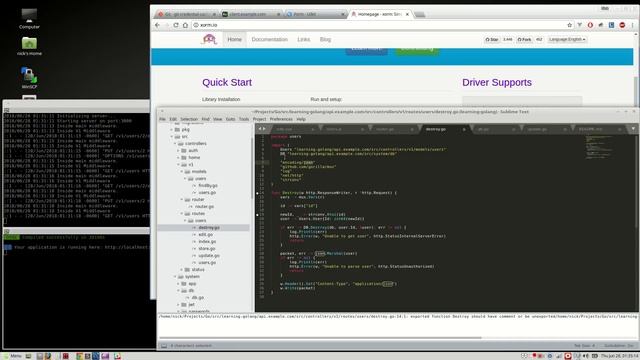The image size is (640, 360).
Task: Click the red taskbar launcher icon
Action: pos(65,356)
